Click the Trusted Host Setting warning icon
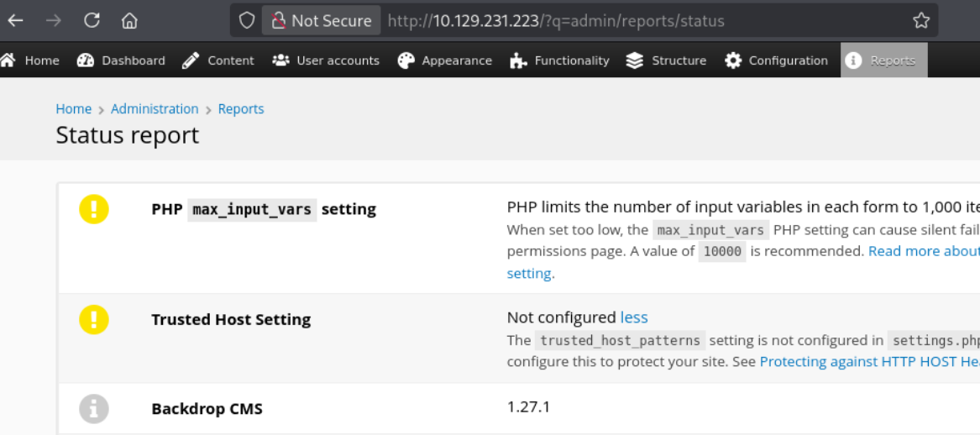Image resolution: width=980 pixels, height=435 pixels. (94, 319)
